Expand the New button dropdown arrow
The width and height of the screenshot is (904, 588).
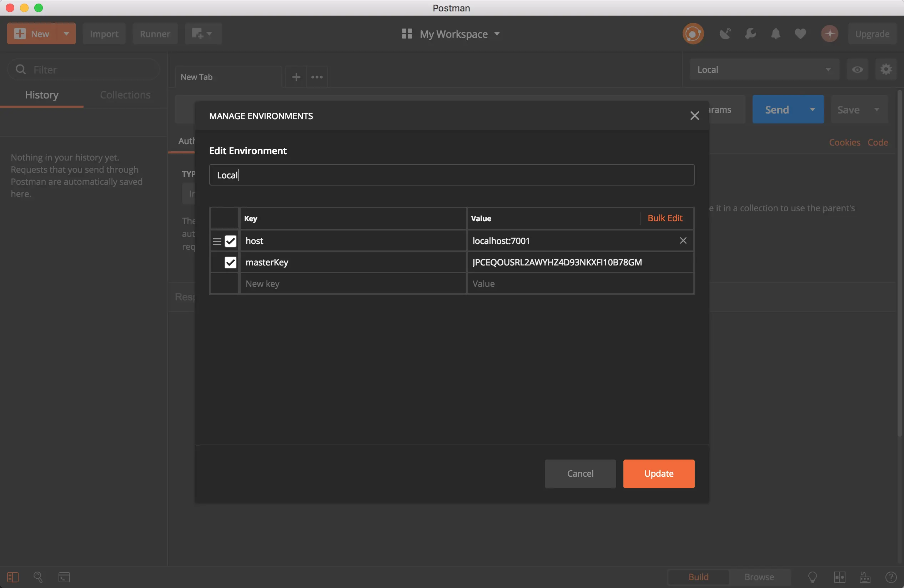click(x=66, y=34)
